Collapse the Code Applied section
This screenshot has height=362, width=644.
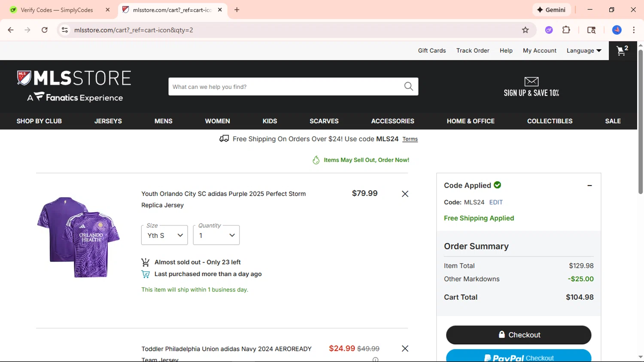pyautogui.click(x=589, y=186)
